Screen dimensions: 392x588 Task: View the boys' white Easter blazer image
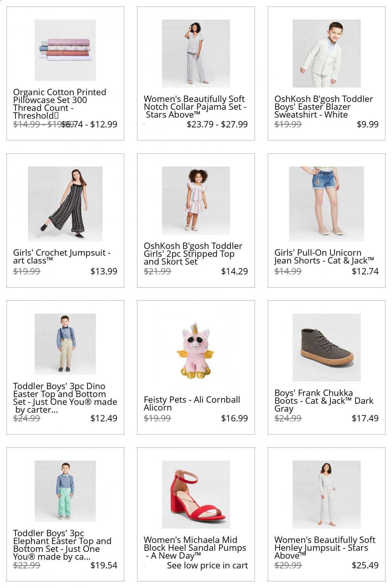pyautogui.click(x=326, y=54)
